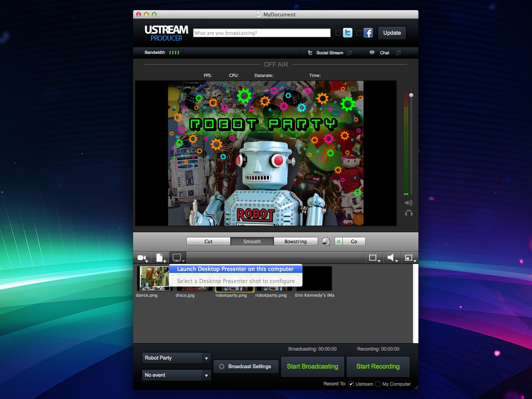This screenshot has height=399, width=532.
Task: Click the Robot Party preview video
Action: (x=266, y=153)
